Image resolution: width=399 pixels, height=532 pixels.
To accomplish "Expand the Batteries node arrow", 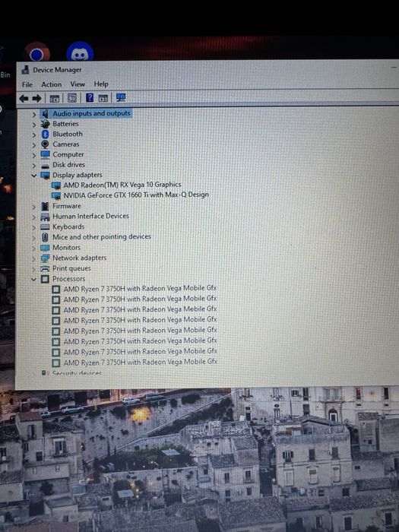I will pyautogui.click(x=34, y=125).
